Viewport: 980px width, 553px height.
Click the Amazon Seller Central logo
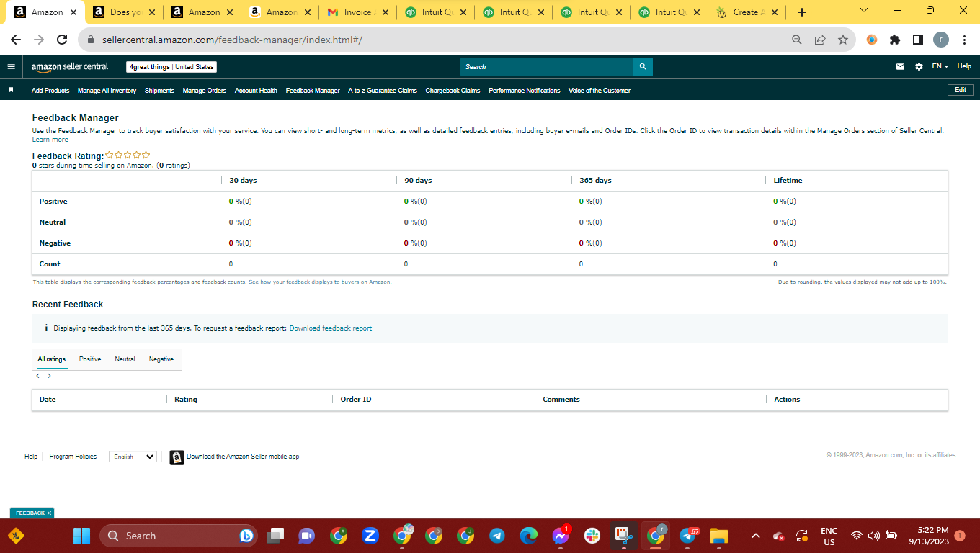click(x=70, y=66)
